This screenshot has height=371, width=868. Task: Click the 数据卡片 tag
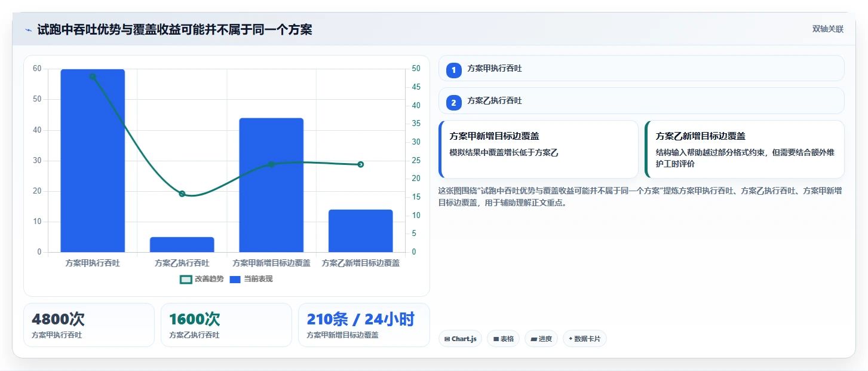tap(584, 339)
